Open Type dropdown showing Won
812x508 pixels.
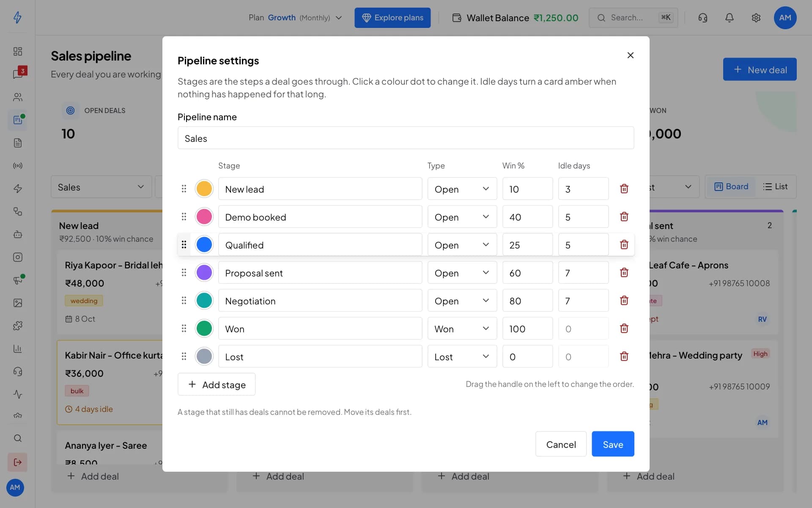462,329
